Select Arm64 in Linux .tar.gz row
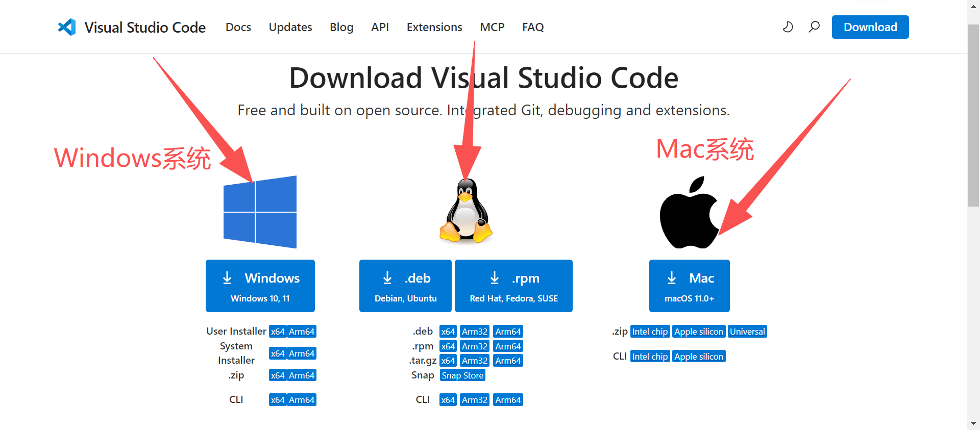The height and width of the screenshot is (430, 980). [508, 361]
